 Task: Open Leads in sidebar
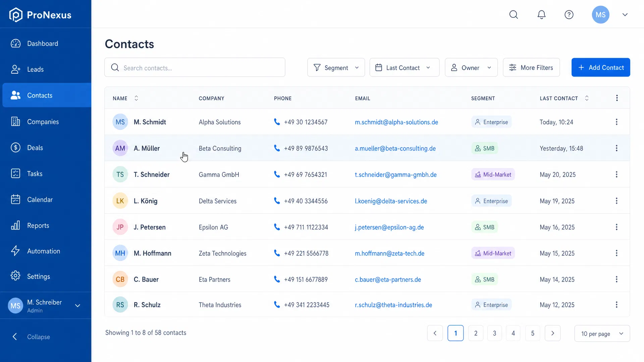click(46, 69)
